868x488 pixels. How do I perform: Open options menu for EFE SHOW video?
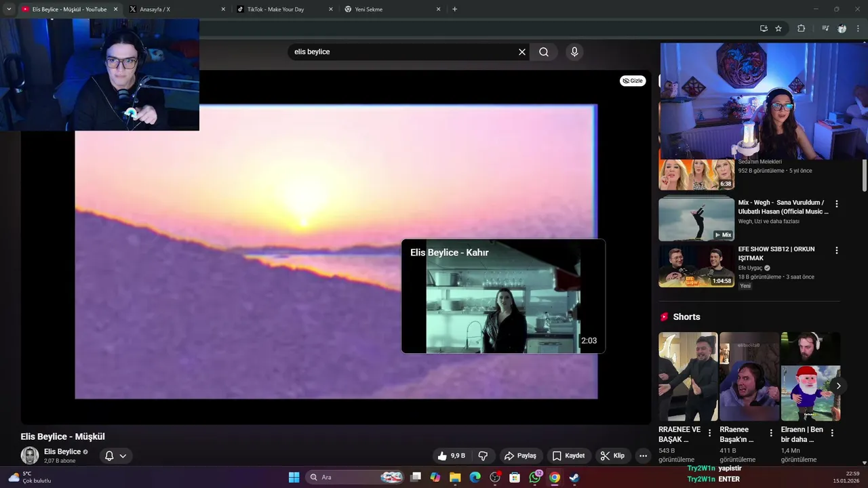point(836,250)
